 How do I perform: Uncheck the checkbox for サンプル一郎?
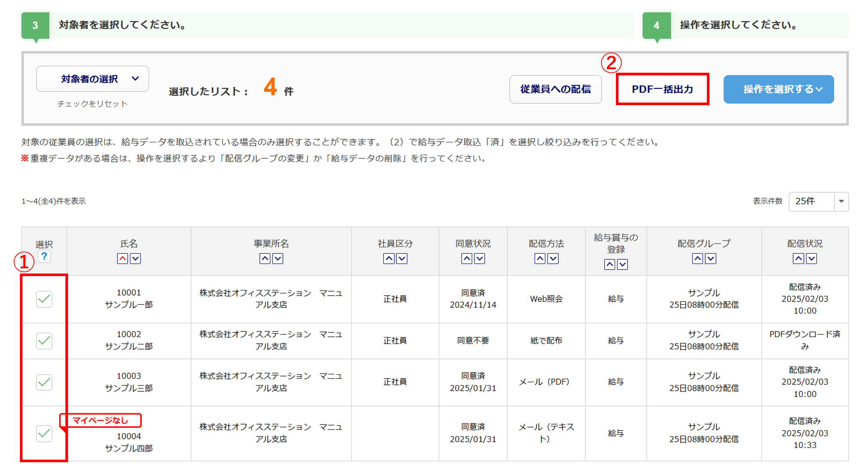click(x=44, y=299)
